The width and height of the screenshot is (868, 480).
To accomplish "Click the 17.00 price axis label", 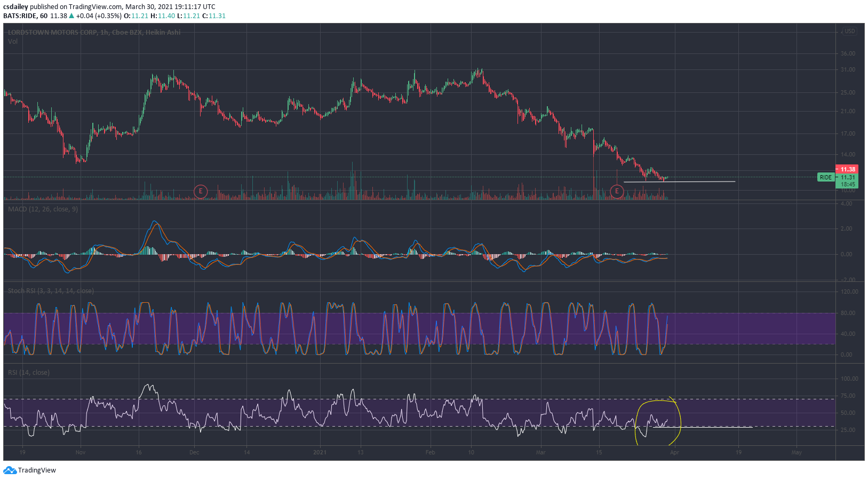I will pos(848,134).
